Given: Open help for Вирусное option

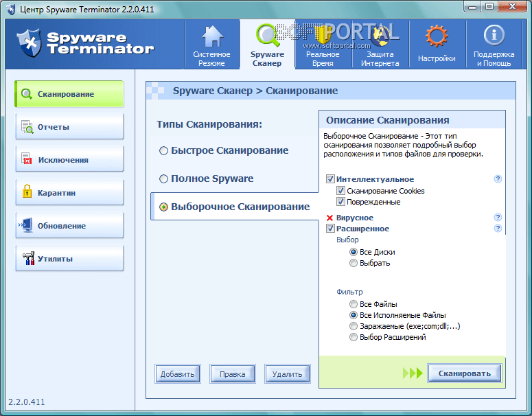Looking at the screenshot, I should 498,217.
